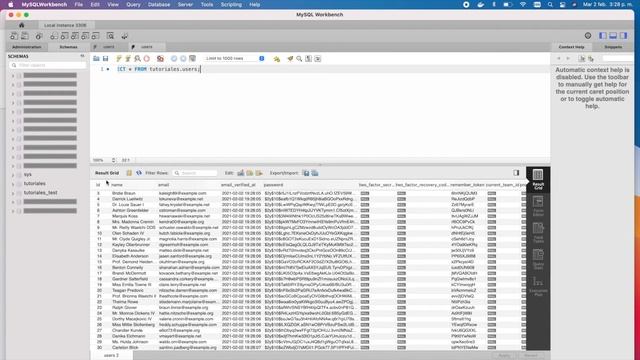Create a new table toolbar icon
640x360 pixels.
[64, 36]
